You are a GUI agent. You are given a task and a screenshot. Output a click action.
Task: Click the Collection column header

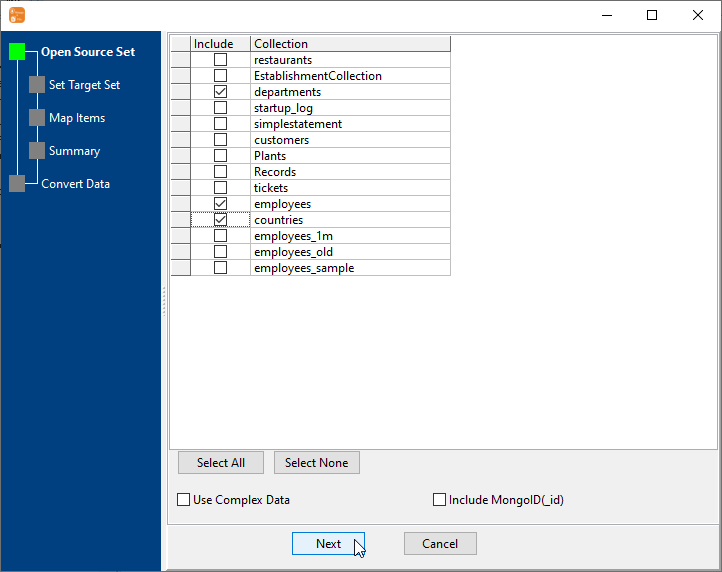point(350,44)
